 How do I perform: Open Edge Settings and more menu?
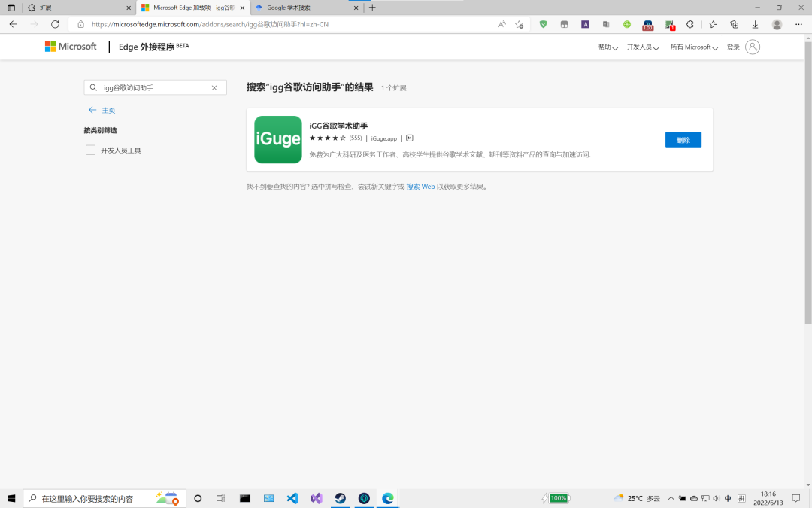798,24
